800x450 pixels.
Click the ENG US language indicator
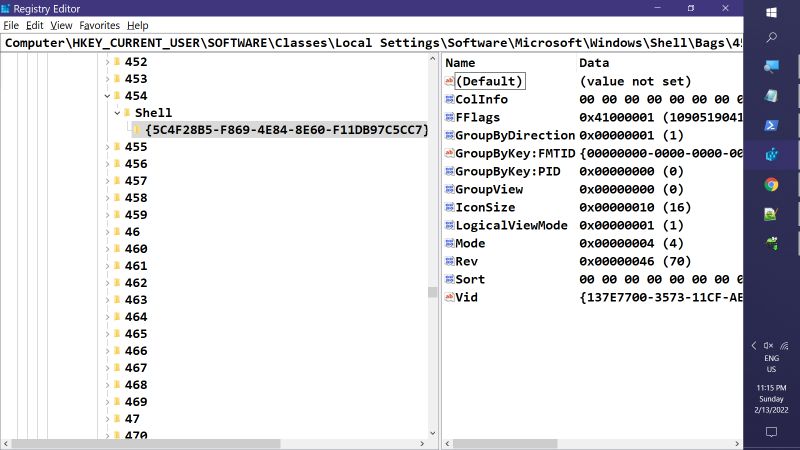point(771,364)
